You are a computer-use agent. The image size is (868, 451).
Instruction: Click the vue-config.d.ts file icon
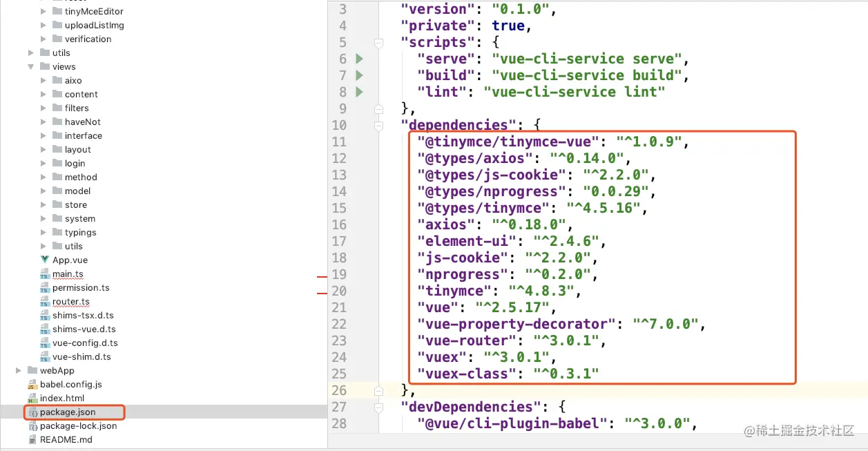tap(46, 343)
